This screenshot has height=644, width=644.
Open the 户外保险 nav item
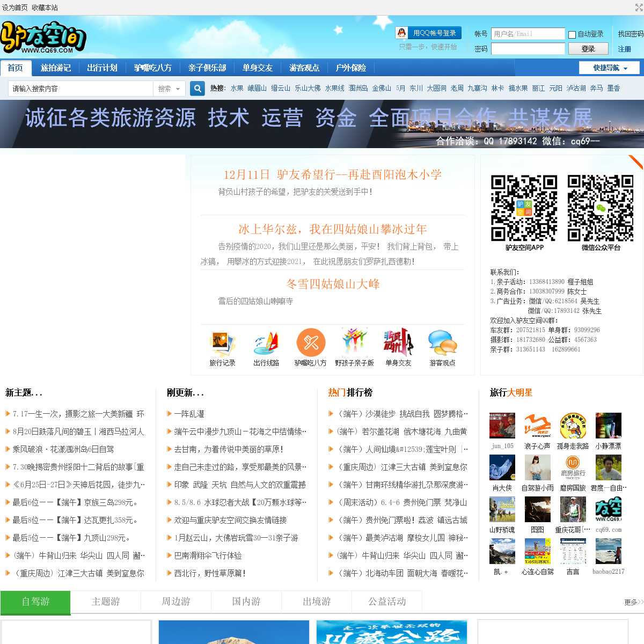point(351,68)
